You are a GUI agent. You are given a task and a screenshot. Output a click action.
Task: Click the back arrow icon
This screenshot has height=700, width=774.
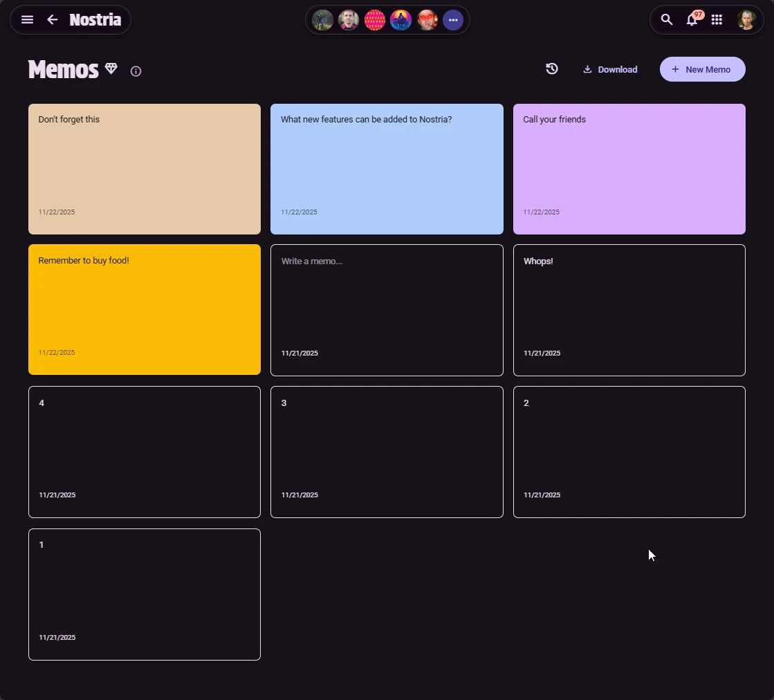click(53, 20)
